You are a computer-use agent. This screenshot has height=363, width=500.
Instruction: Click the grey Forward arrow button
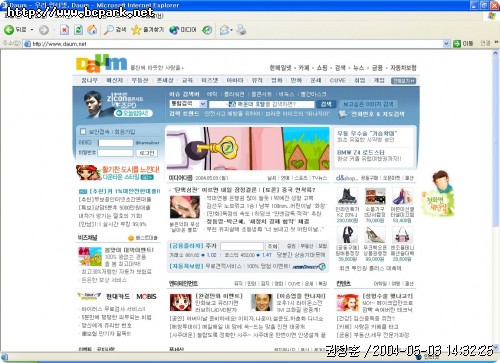click(x=44, y=30)
